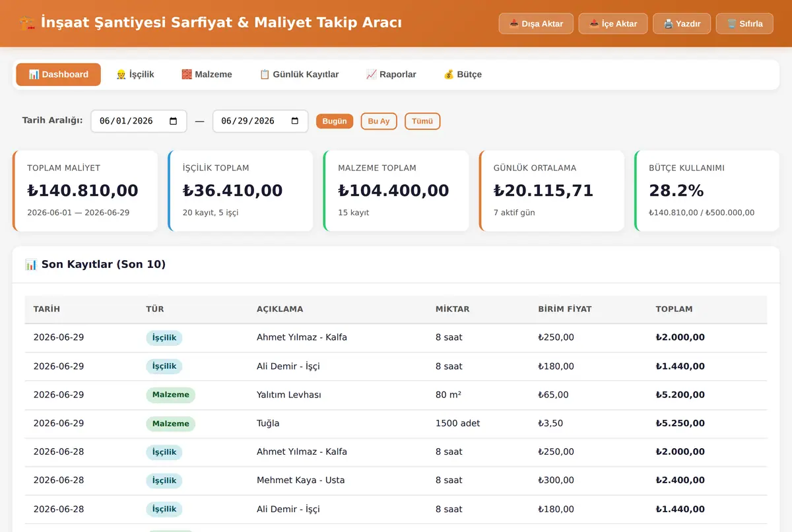Open the Günlük Kayıtlar tab
The image size is (792, 532).
[299, 75]
